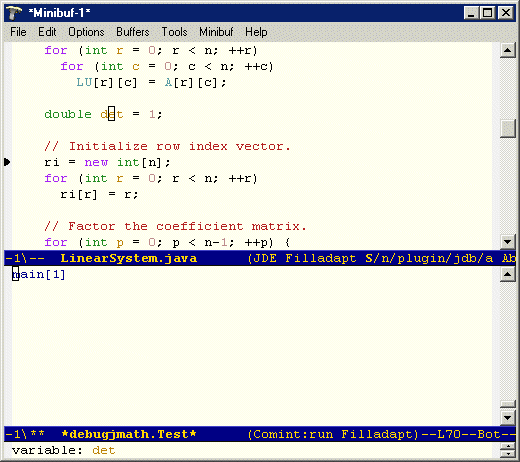Click the debugger pane's scroll up arrow
This screenshot has width=520, height=462.
click(508, 275)
